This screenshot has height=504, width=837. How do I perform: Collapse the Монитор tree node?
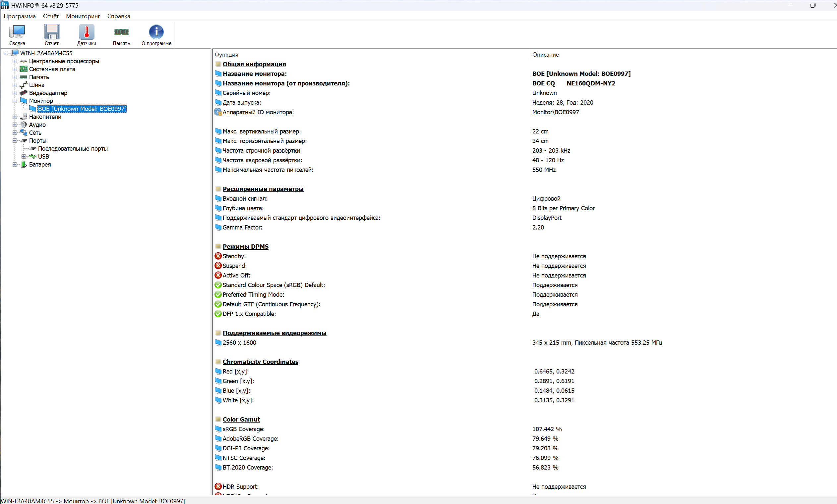click(x=15, y=101)
